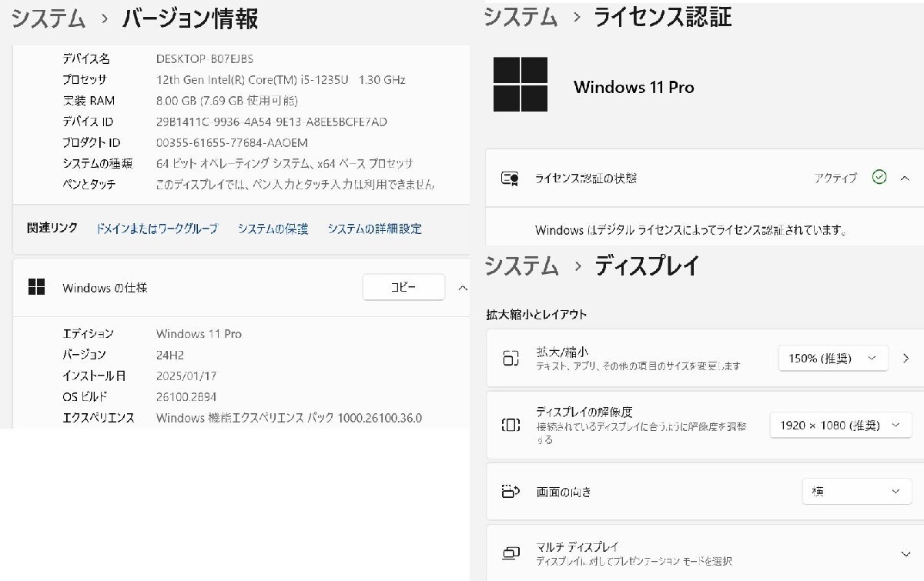Click the ペンとタッチ row value
This screenshot has height=581, width=924.
pyautogui.click(x=295, y=185)
